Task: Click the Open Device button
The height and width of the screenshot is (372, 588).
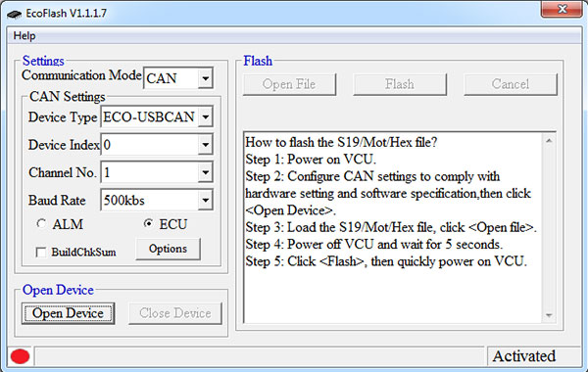Action: [68, 313]
